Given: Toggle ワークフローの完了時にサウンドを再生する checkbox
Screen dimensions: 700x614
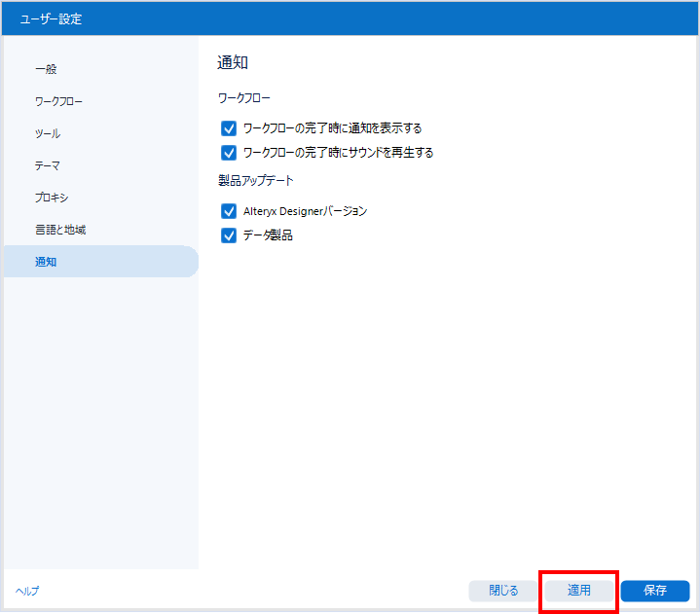Looking at the screenshot, I should tap(229, 153).
